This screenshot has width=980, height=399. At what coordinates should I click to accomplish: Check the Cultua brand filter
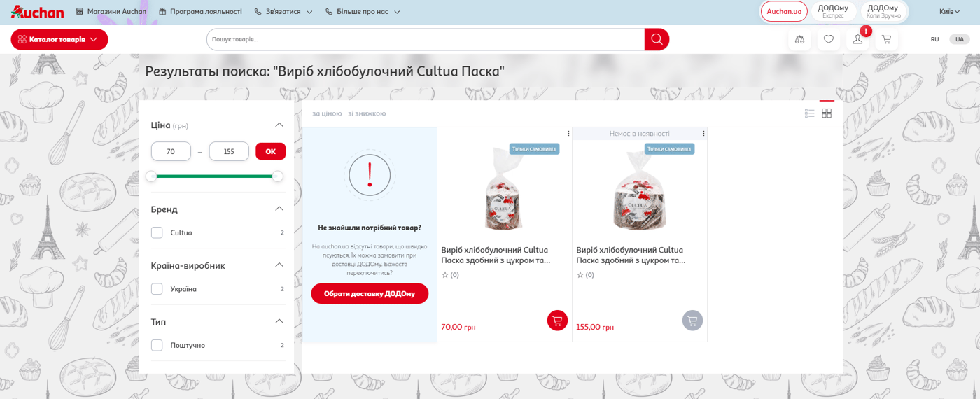157,232
